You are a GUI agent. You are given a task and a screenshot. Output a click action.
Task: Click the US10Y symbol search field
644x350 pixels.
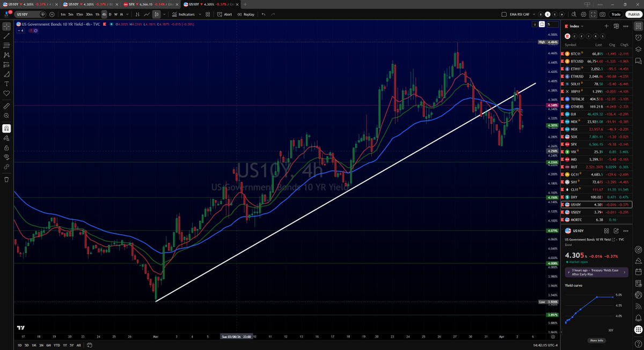point(31,14)
